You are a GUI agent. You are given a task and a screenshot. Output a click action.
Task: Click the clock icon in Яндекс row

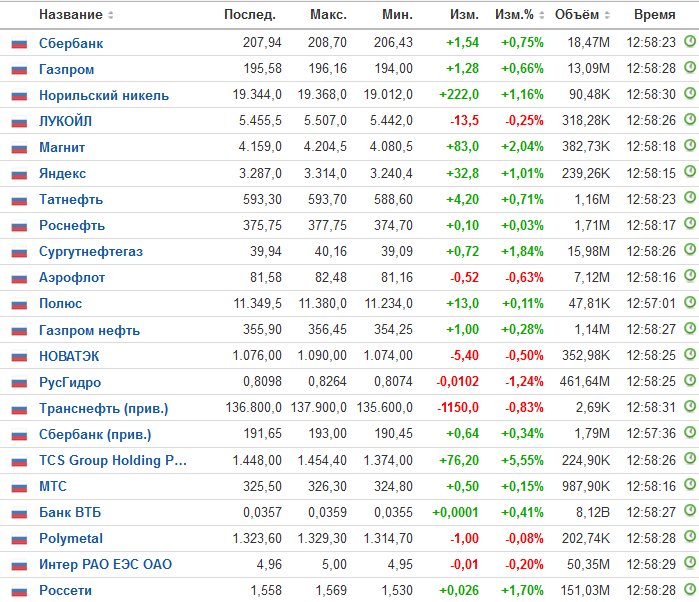[690, 171]
